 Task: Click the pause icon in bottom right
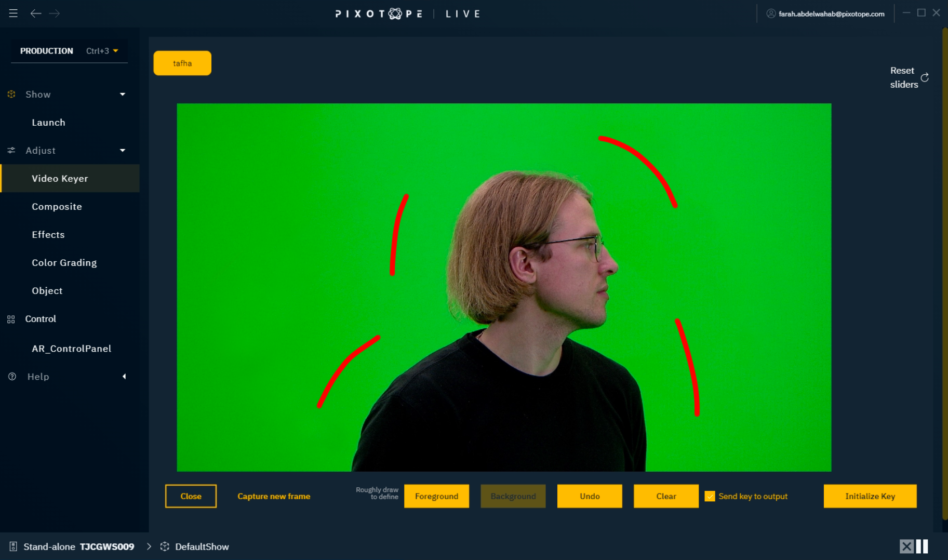coord(922,546)
